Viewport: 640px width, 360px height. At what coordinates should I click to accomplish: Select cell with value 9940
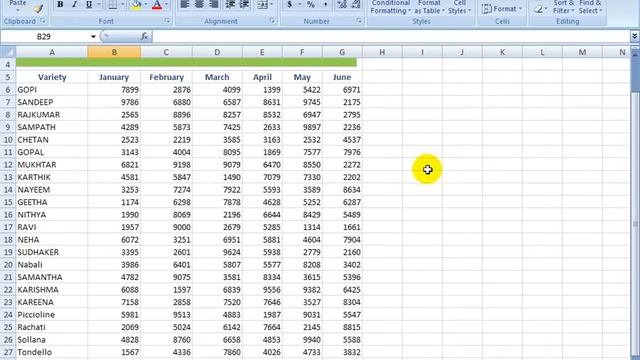coord(302,340)
